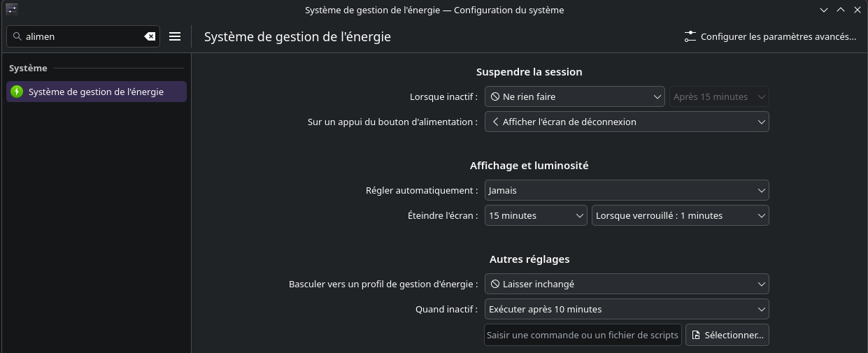Expand the power profile switch dropdown

pos(627,284)
